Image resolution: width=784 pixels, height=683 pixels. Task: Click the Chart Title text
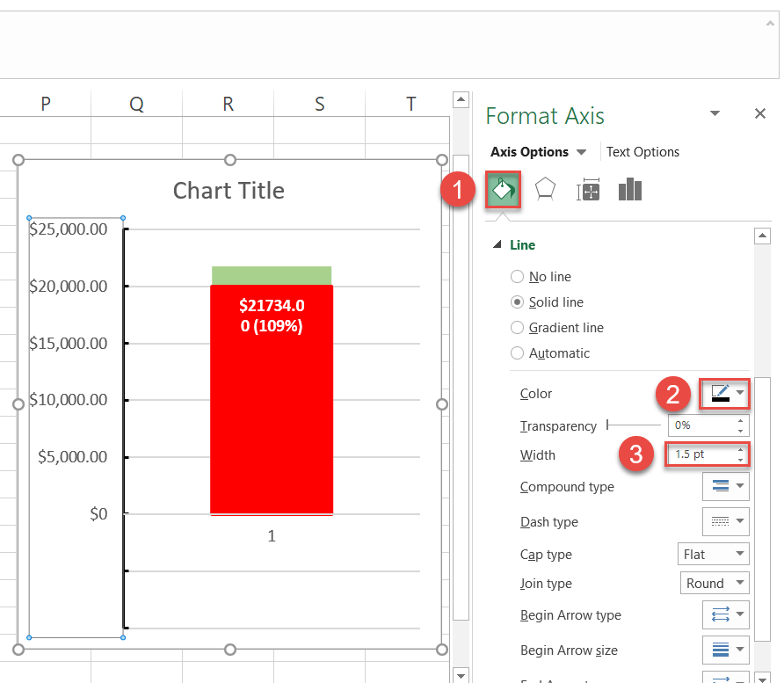click(229, 191)
